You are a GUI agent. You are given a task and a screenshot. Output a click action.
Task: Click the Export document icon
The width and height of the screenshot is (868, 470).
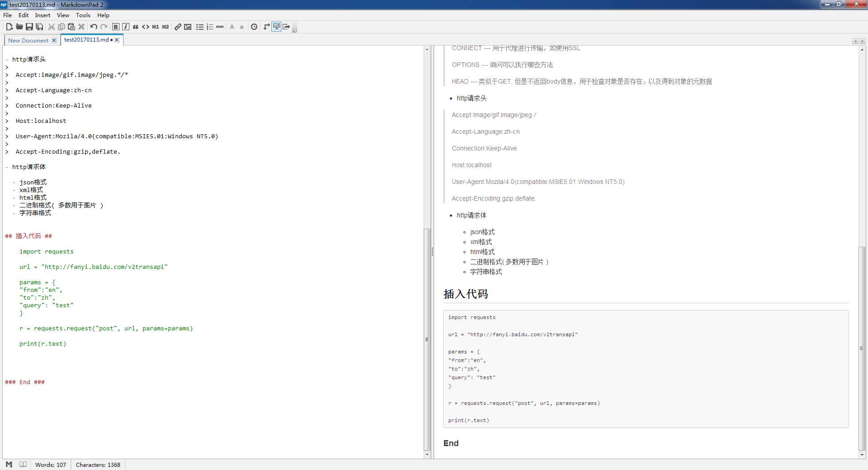coord(286,27)
